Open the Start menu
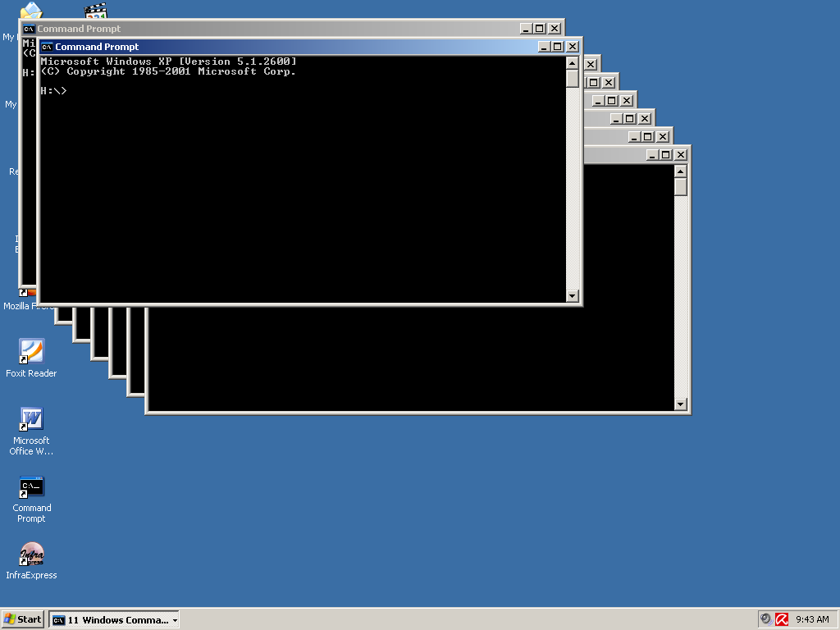840x630 pixels. click(22, 619)
